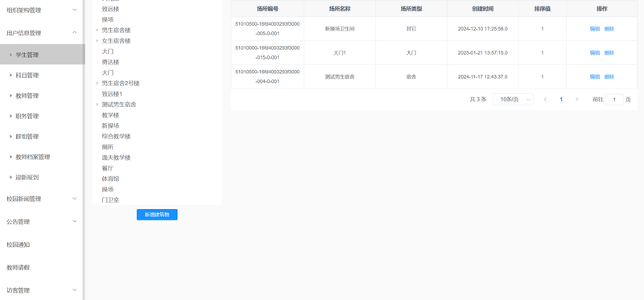
Task: Select 教学楼 in the building tree
Action: click(110, 115)
